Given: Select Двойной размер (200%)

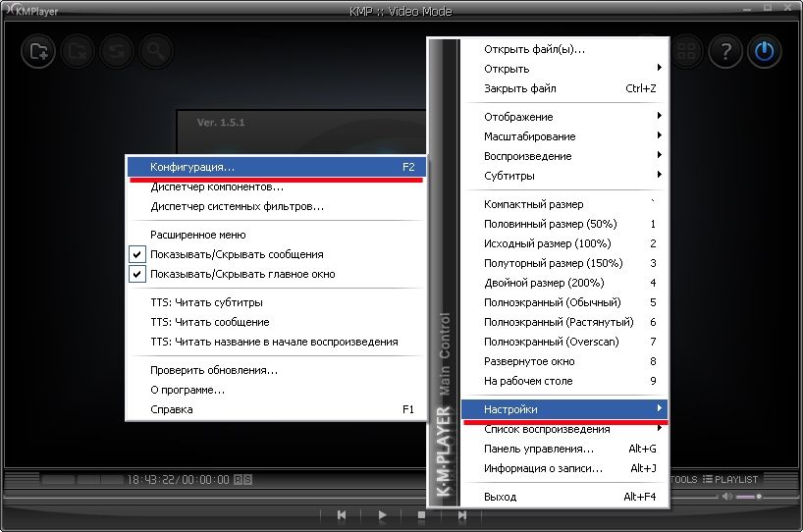Looking at the screenshot, I should click(x=564, y=283).
